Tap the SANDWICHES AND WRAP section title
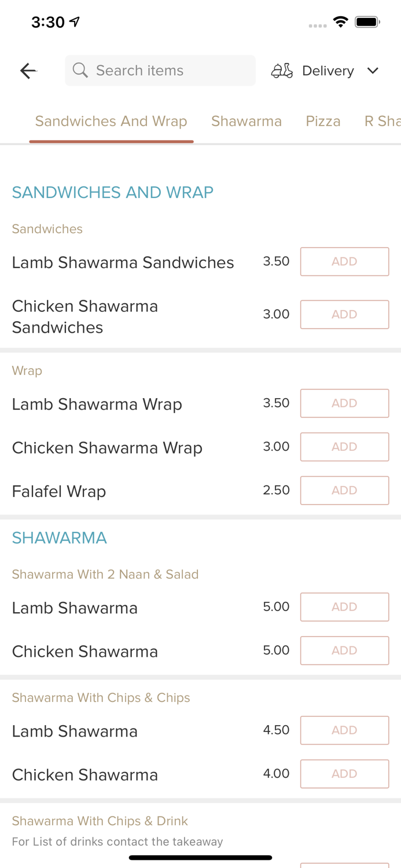The height and width of the screenshot is (868, 401). pyautogui.click(x=113, y=192)
